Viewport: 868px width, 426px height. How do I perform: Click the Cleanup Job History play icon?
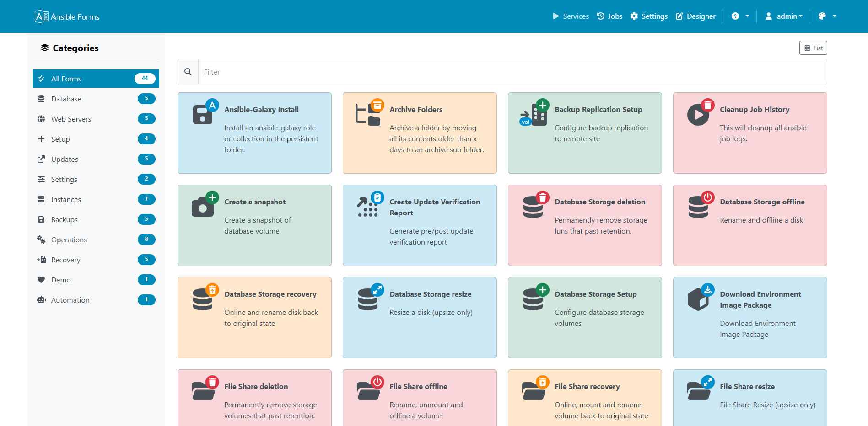point(699,114)
